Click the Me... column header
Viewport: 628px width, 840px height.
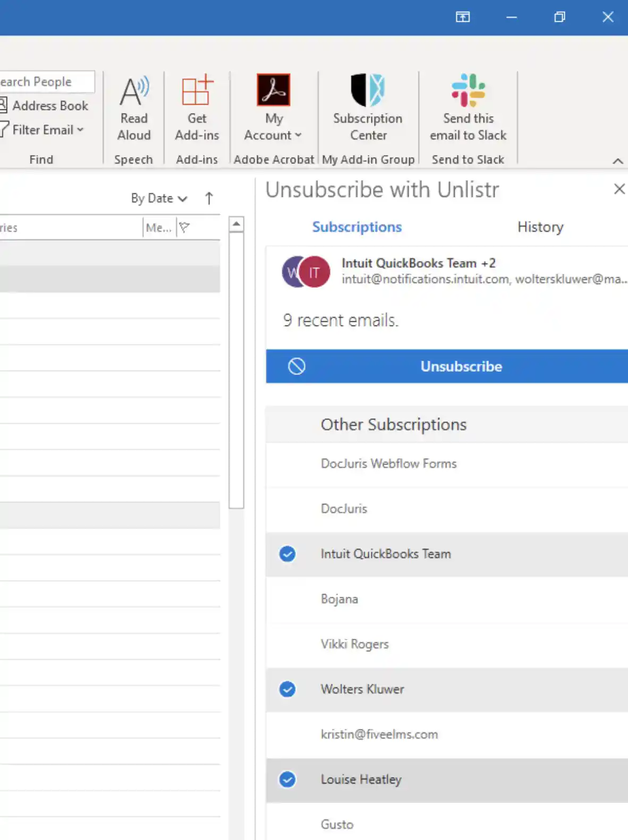159,227
